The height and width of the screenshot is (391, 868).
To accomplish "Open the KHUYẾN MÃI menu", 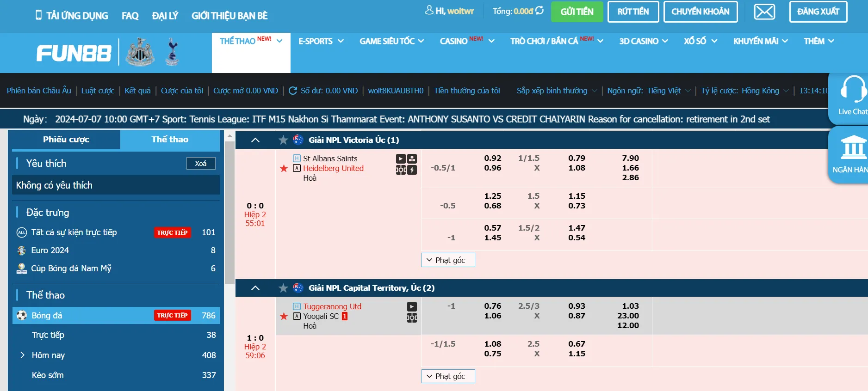I will click(x=761, y=41).
